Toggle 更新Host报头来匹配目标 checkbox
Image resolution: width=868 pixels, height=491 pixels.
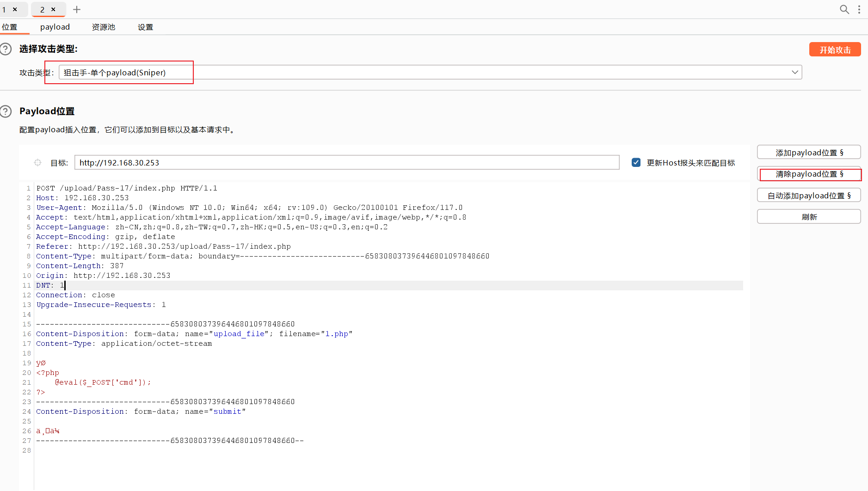(x=636, y=163)
